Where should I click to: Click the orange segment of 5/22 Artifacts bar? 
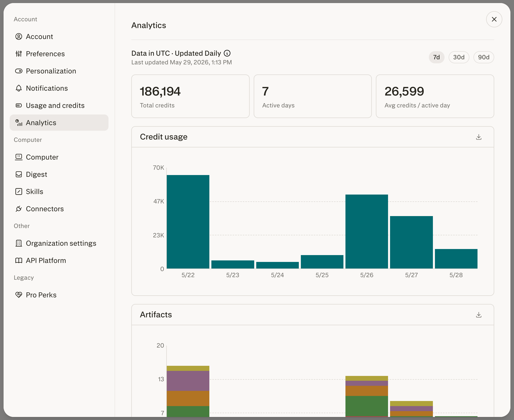click(188, 398)
